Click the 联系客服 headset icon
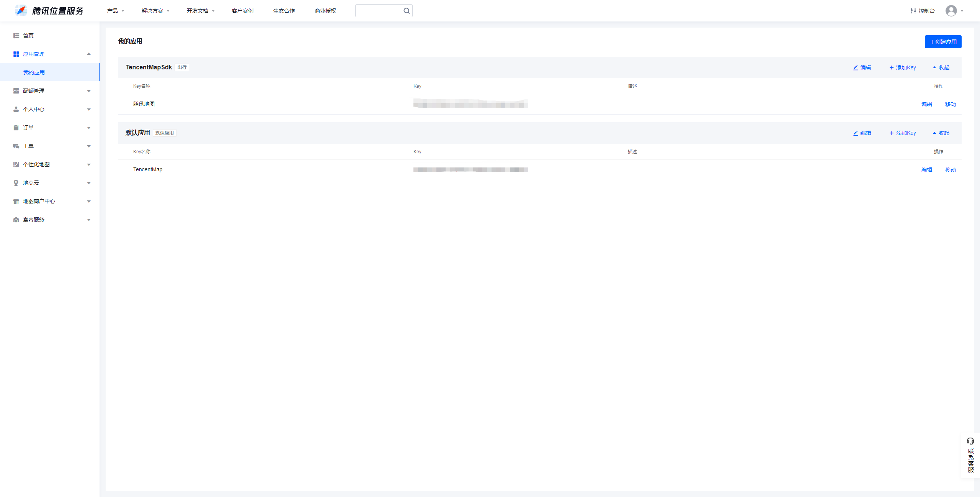Image resolution: width=980 pixels, height=497 pixels. coord(970,441)
